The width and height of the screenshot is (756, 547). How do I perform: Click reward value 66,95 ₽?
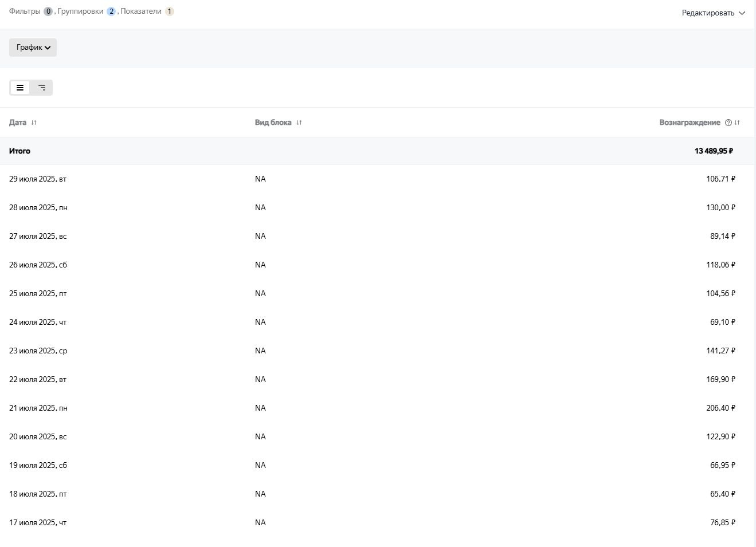pyautogui.click(x=723, y=465)
